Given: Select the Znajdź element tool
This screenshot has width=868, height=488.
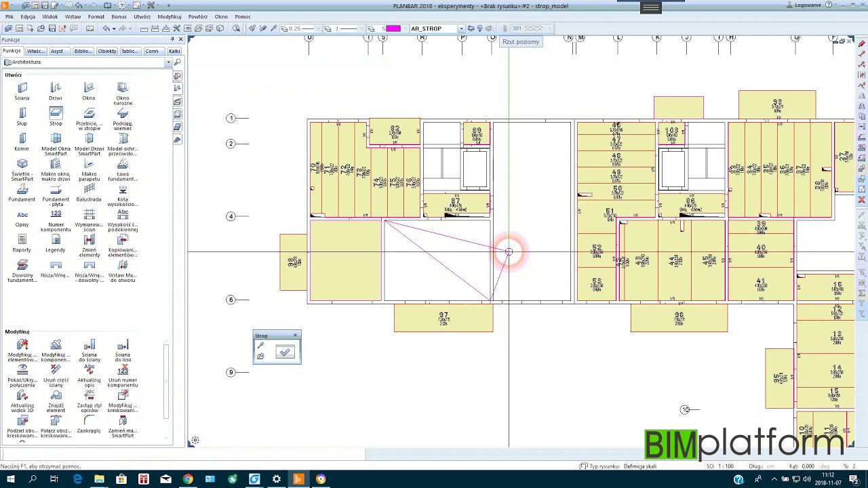Looking at the screenshot, I should (56, 402).
